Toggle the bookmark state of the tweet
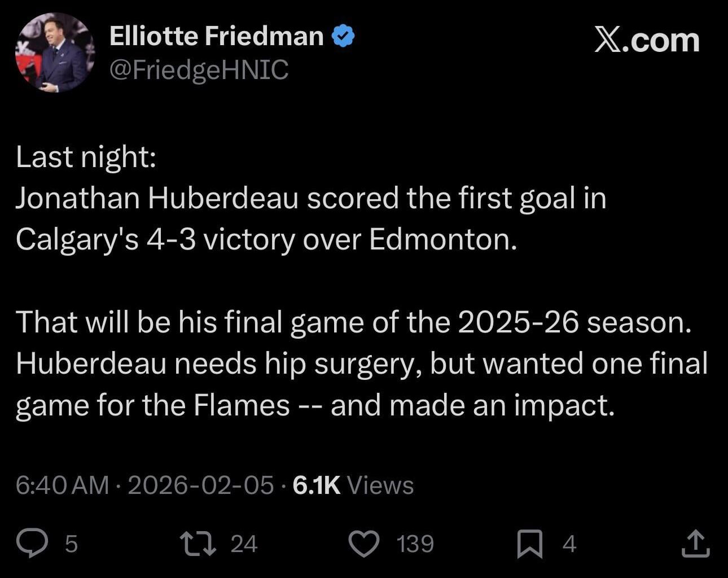 coord(529,543)
